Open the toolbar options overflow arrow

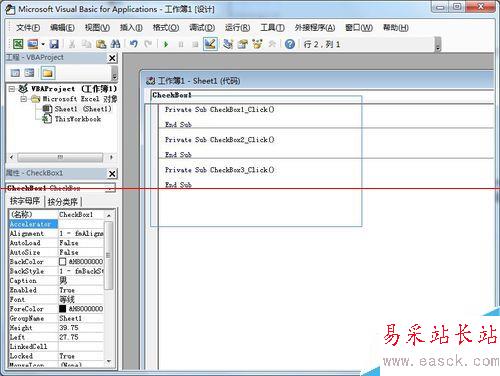[438, 45]
